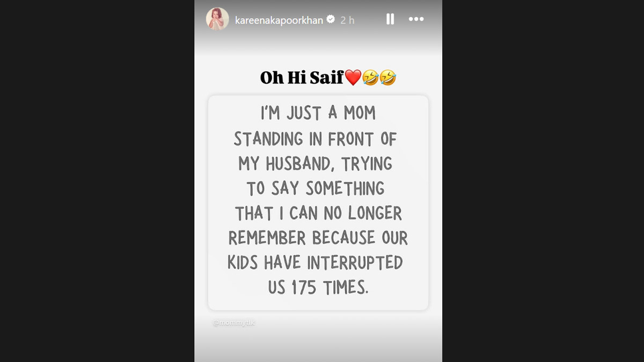644x362 pixels.
Task: Click the red heart emoji
Action: coord(353,78)
